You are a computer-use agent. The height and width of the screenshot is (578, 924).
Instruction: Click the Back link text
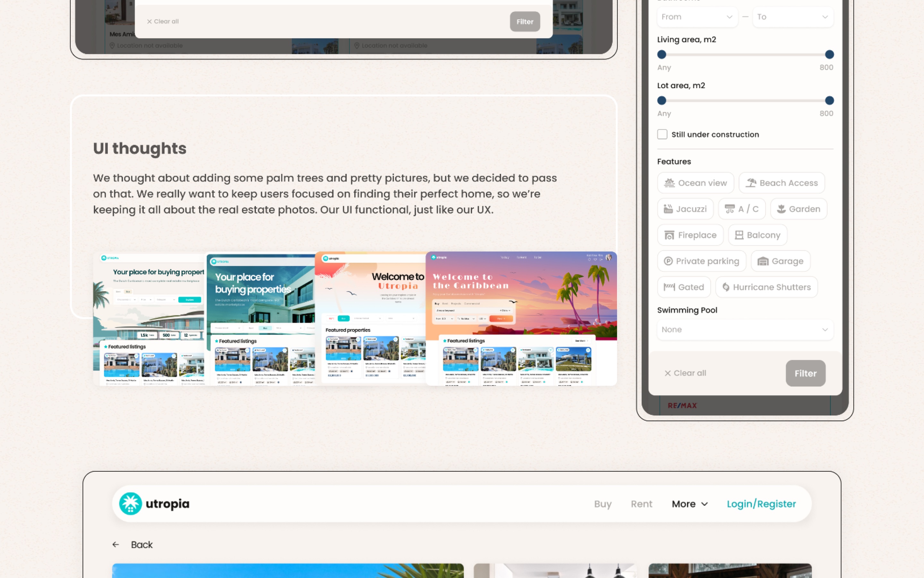point(141,544)
